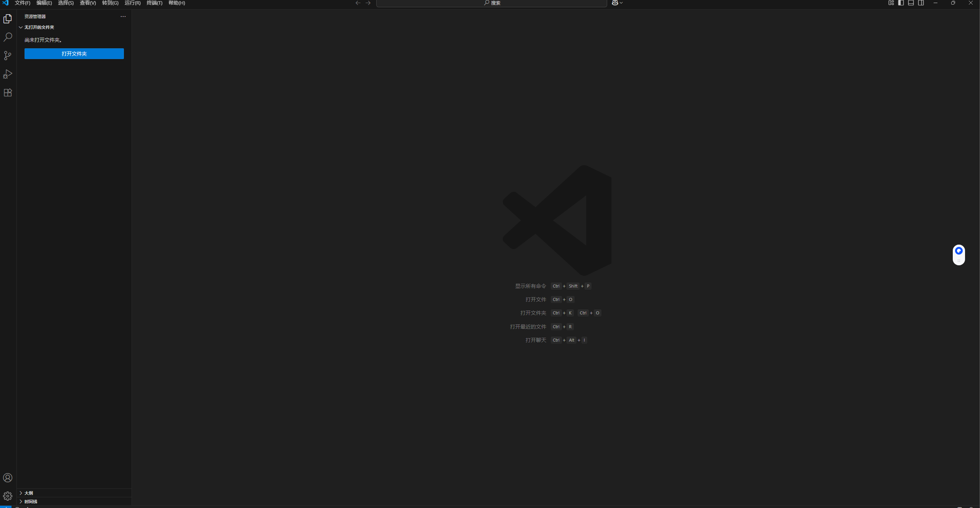Open the 资源管理器 more actions ellipsis
980x508 pixels.
123,16
